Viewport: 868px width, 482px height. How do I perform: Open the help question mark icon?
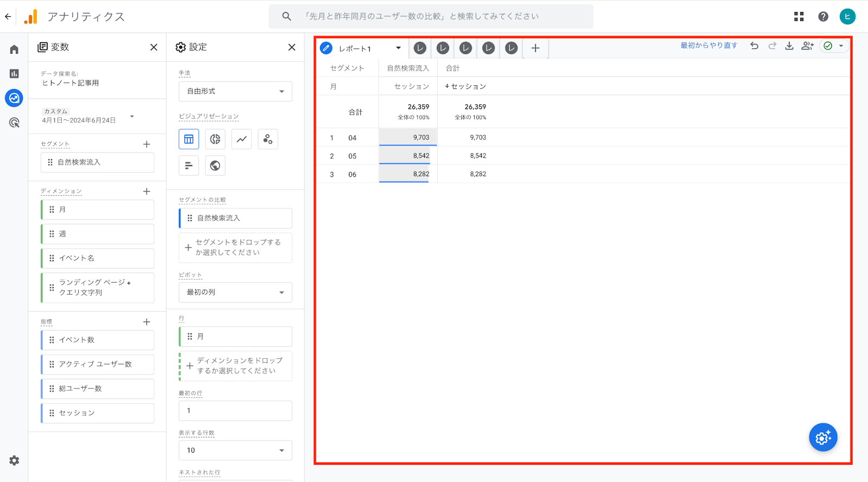pos(823,16)
